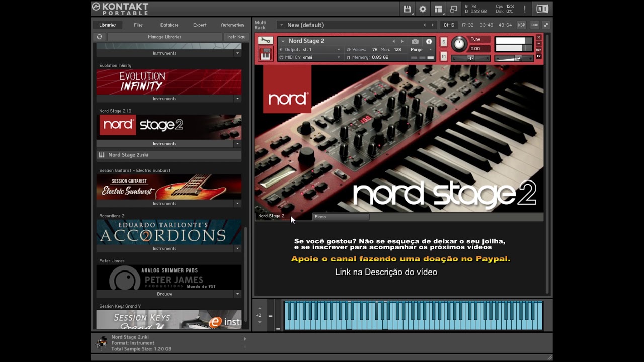This screenshot has height=362, width=644.
Task: Select previous instrument with left arrow
Action: click(394, 41)
